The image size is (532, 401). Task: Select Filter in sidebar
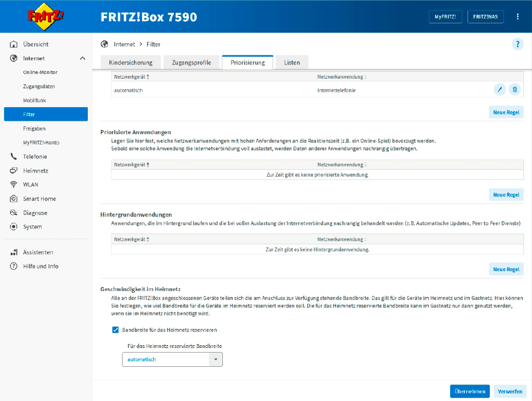click(46, 114)
